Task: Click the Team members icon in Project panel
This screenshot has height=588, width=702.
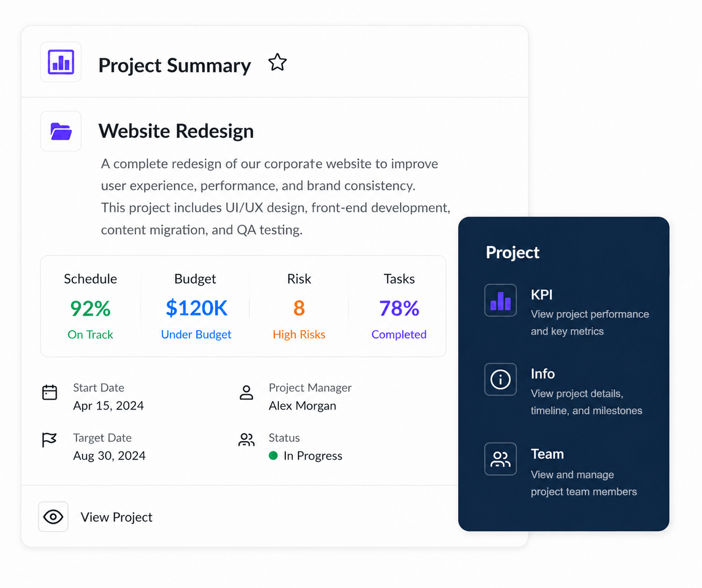Action: coord(501,459)
